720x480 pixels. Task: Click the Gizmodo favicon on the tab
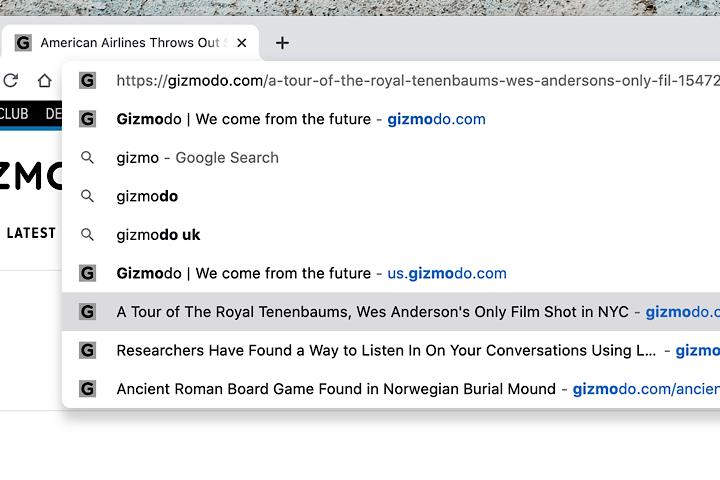pyautogui.click(x=23, y=43)
